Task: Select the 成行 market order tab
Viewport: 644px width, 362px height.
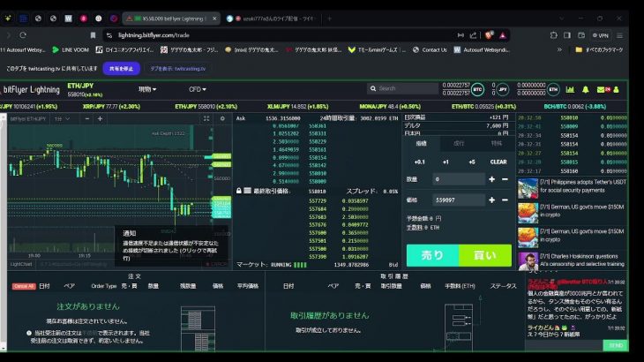Action: pos(459,143)
